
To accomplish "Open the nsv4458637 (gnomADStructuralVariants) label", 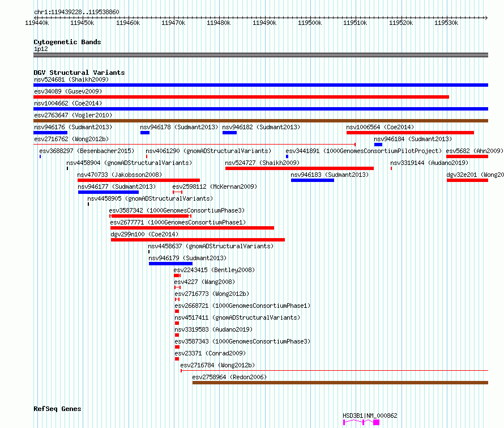I will [x=211, y=246].
